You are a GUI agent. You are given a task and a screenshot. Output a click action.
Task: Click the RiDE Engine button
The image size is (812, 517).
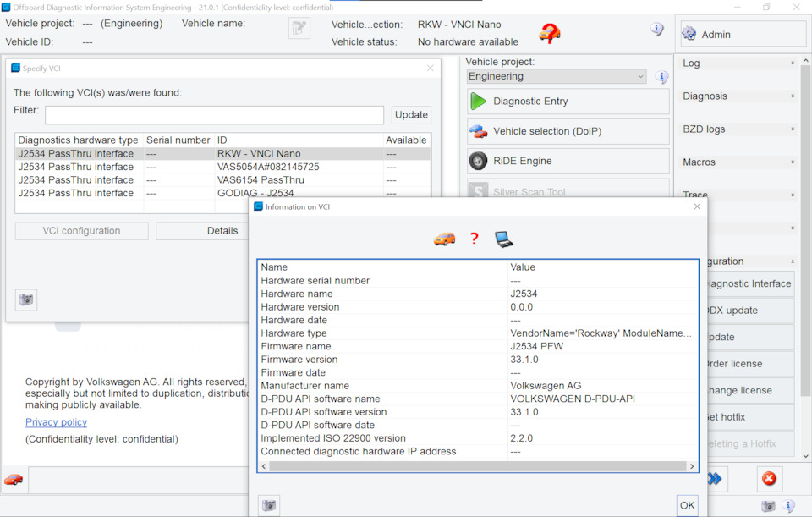pos(568,161)
